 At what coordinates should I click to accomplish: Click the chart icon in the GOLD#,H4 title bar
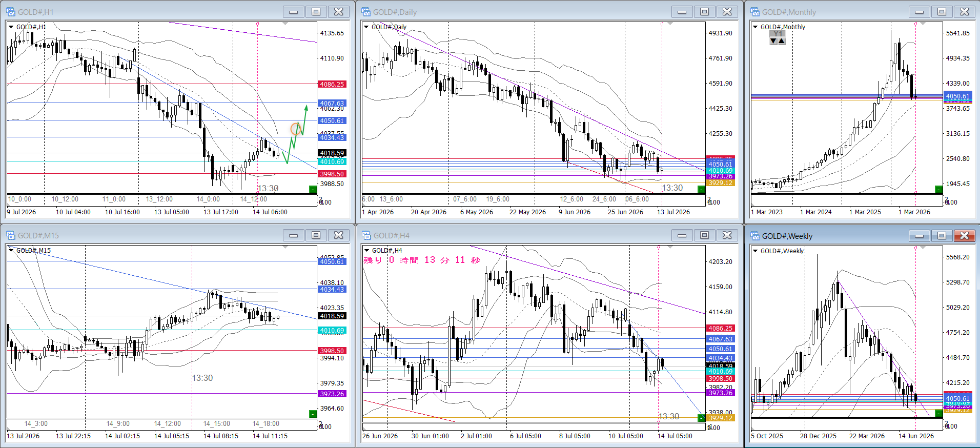(366, 235)
